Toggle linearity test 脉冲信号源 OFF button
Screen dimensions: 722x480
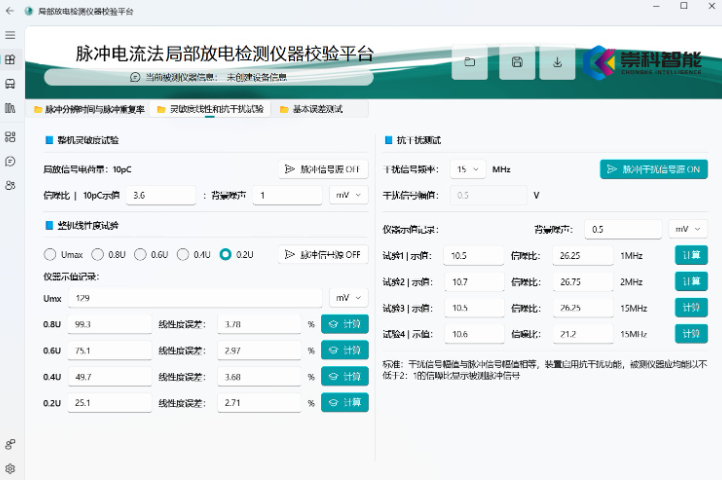[323, 254]
